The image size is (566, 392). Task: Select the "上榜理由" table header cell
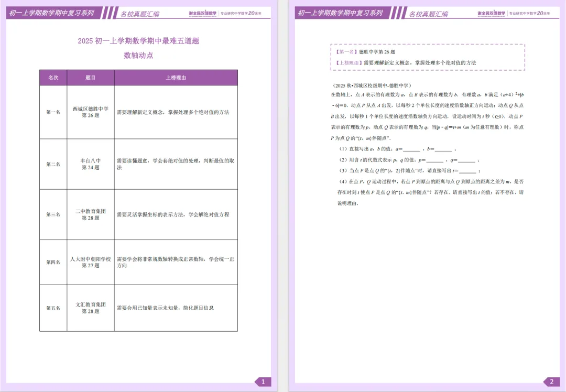coord(176,78)
